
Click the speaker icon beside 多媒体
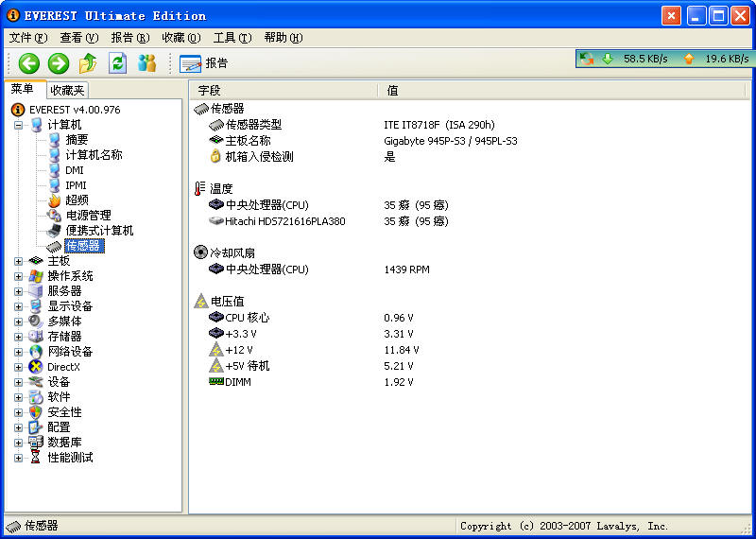coord(36,322)
